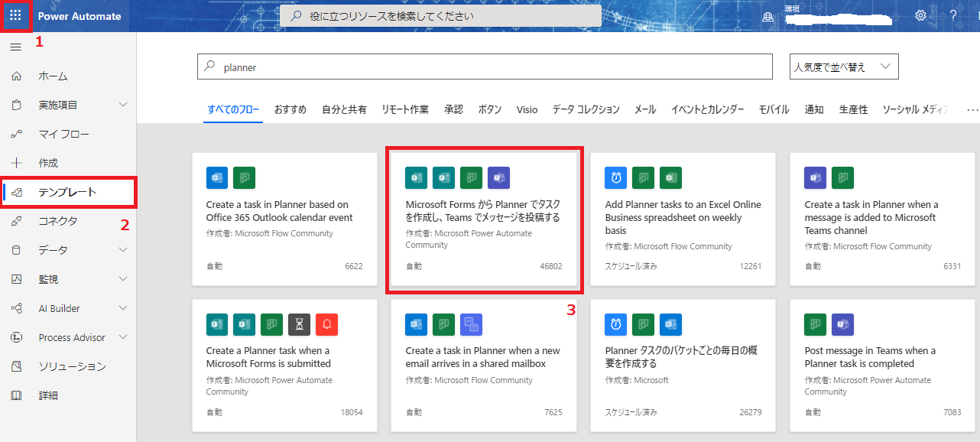Image resolution: width=980 pixels, height=442 pixels.
Task: Click the Home house icon in sidebar
Action: pyautogui.click(x=16, y=76)
